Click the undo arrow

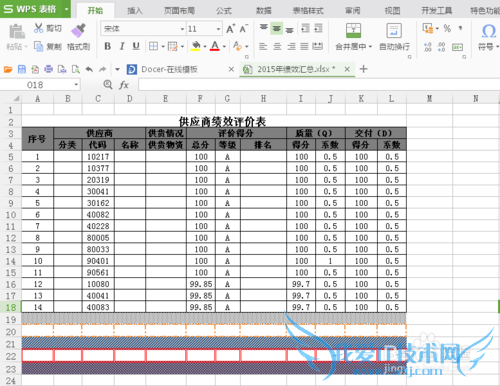tap(89, 69)
